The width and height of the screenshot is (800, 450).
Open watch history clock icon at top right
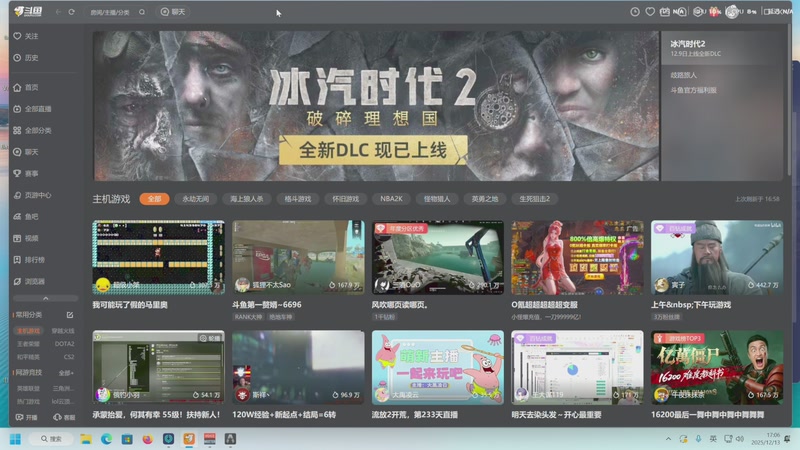click(x=635, y=11)
